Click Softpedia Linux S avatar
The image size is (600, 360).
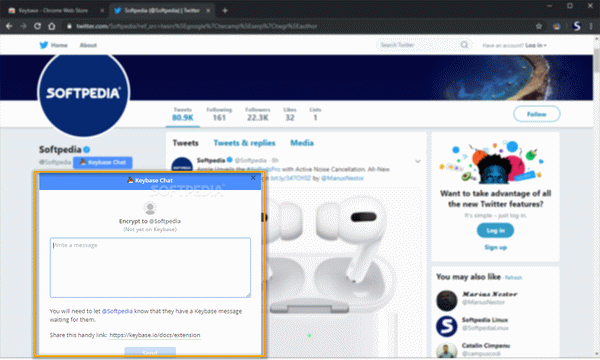(447, 326)
